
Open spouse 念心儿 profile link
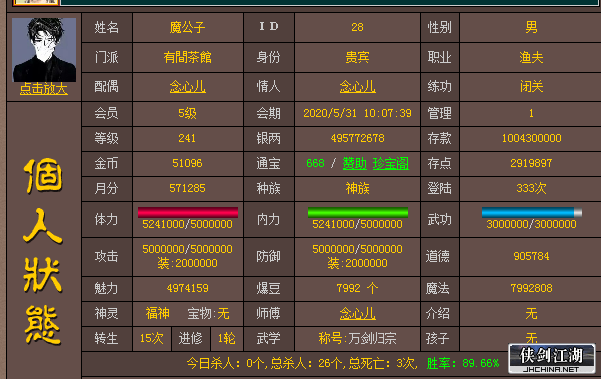(x=187, y=87)
